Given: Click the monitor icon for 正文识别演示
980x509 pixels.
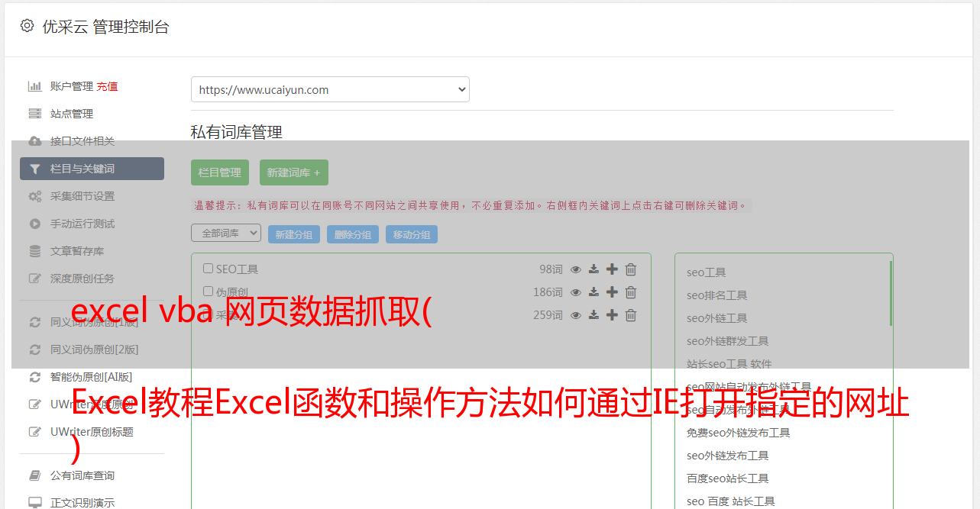Looking at the screenshot, I should [x=35, y=503].
